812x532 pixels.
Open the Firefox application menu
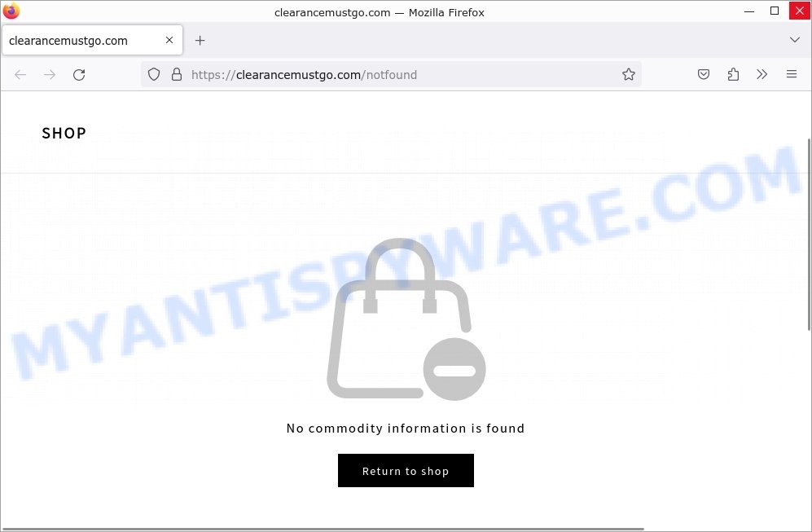tap(792, 74)
